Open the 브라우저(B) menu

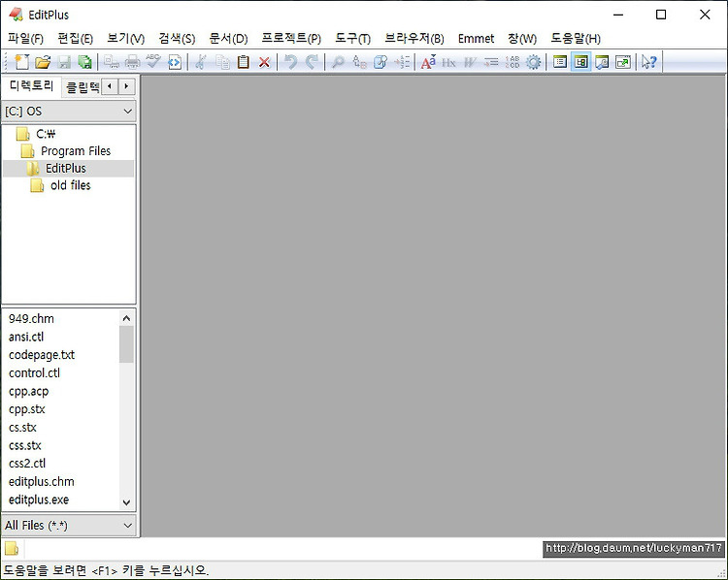coord(414,39)
